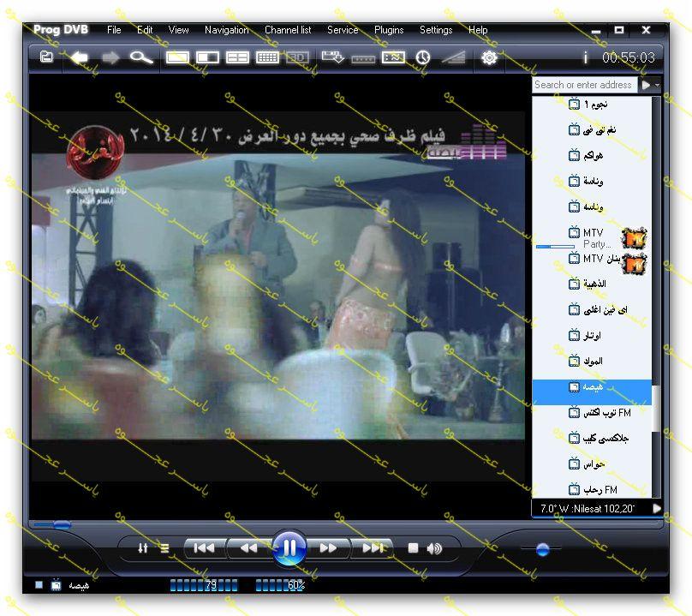Open the File menu
The width and height of the screenshot is (692, 616).
coord(114,30)
